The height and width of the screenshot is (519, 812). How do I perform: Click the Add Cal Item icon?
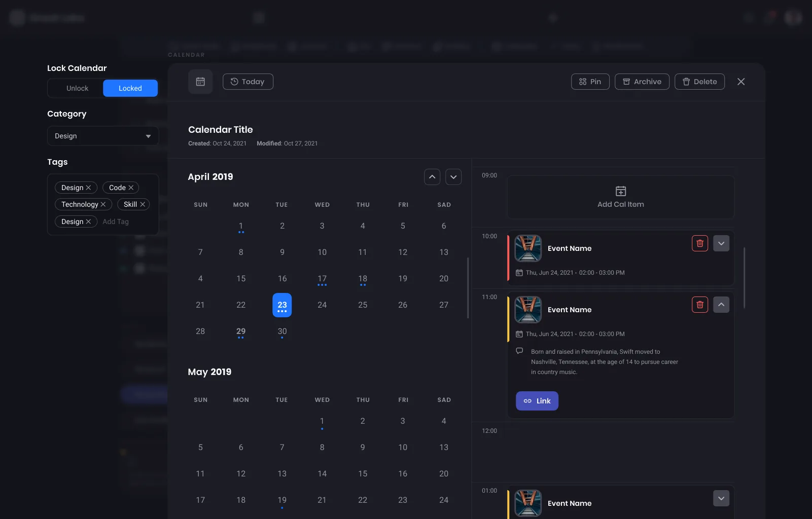point(621,191)
